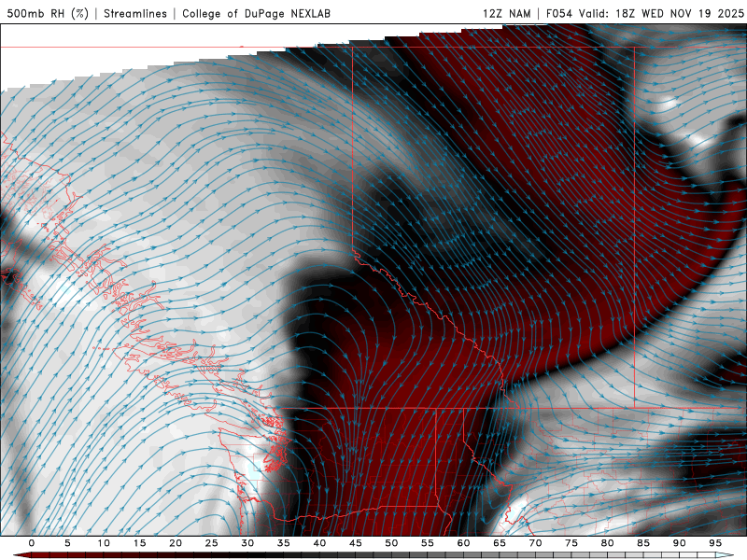Click the "75" value on the color scale
The height and width of the screenshot is (560, 747).
(x=571, y=543)
